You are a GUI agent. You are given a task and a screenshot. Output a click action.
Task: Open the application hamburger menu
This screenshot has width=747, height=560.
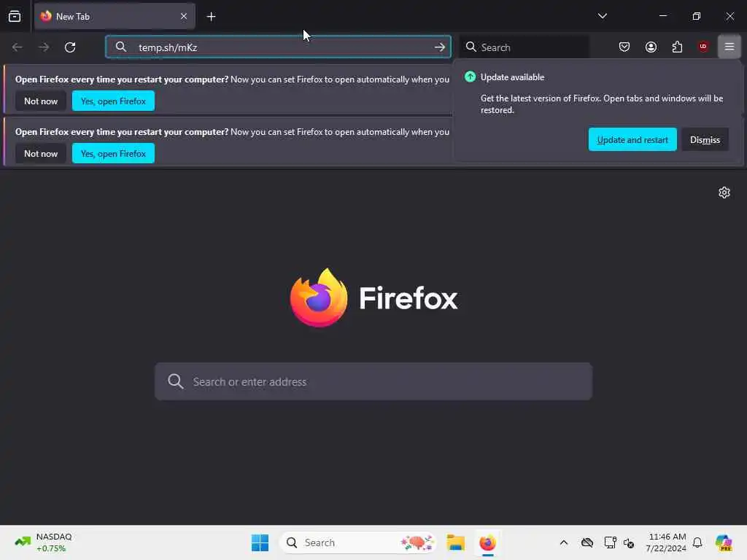pyautogui.click(x=729, y=47)
